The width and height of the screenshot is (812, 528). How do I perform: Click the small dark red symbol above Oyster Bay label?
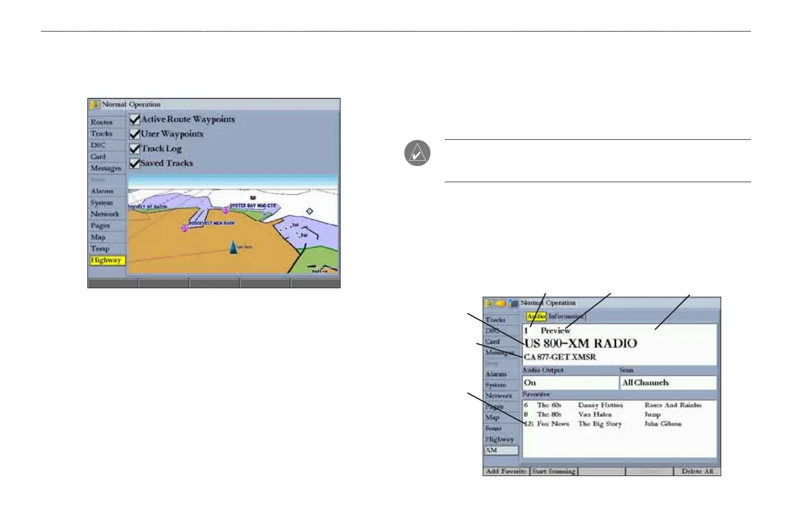point(253,198)
